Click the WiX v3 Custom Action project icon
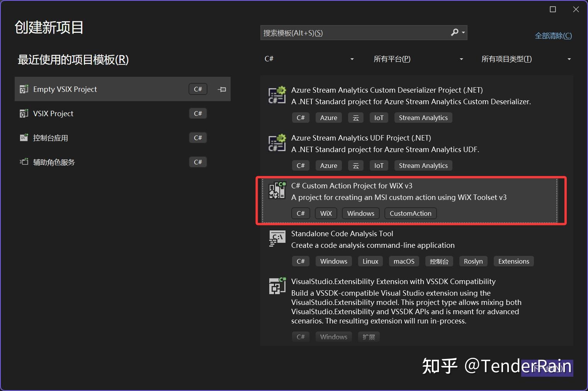The height and width of the screenshot is (391, 588). pos(277,190)
